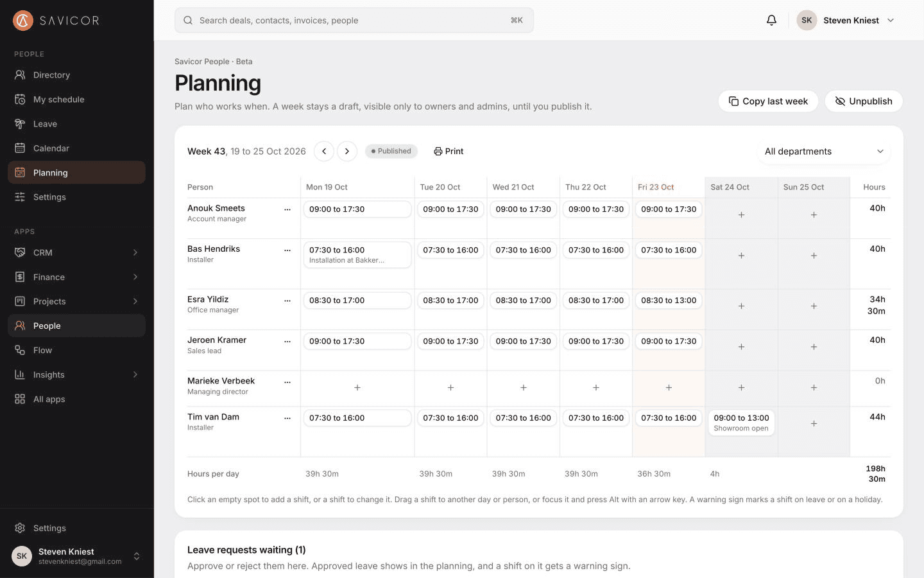Viewport: 924px width, 578px height.
Task: Open Tim van Dam's Saturday Showroom open shift
Action: tap(741, 423)
